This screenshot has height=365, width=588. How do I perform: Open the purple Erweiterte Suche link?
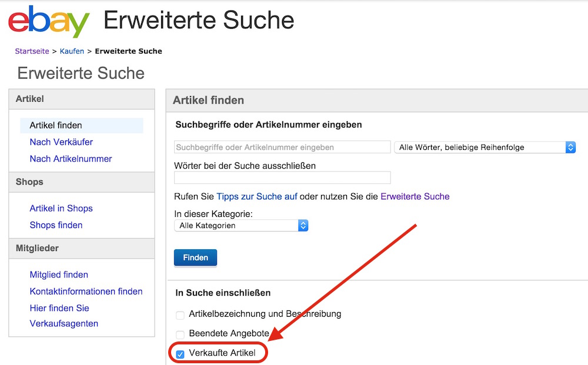point(415,197)
